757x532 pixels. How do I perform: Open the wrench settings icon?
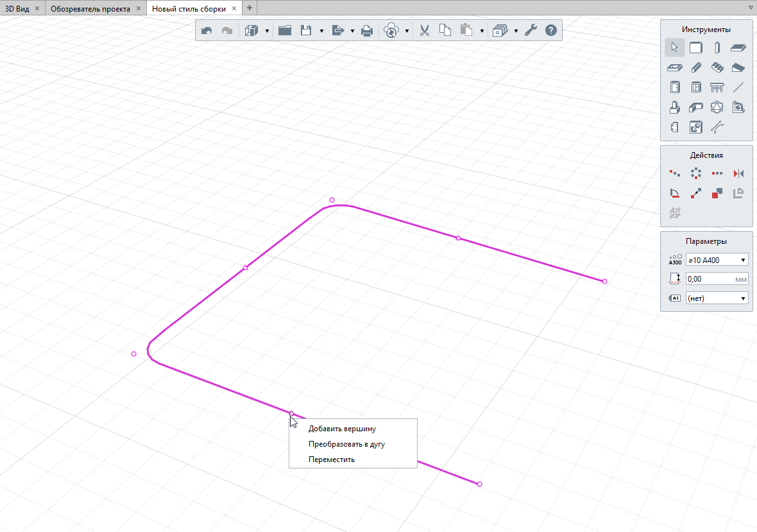click(530, 30)
